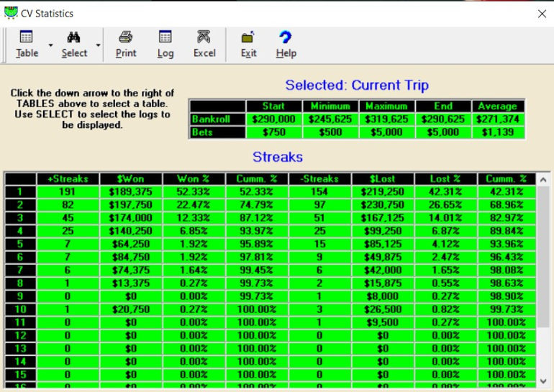Click the Select binoculars icon
This screenshot has width=554, height=392.
pos(73,38)
